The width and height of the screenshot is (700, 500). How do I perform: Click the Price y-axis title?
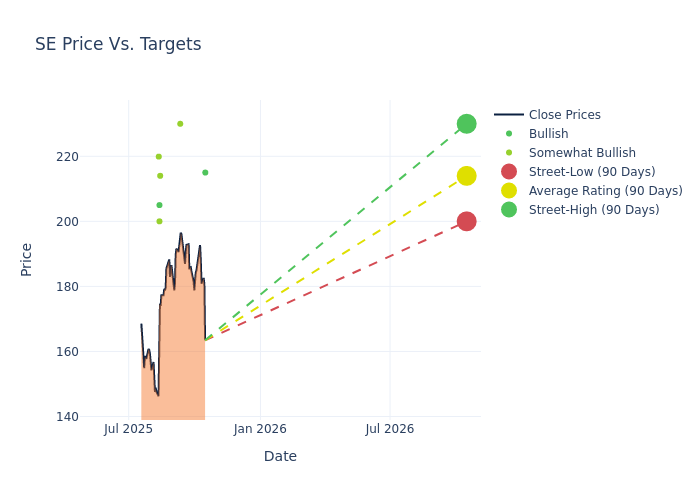coord(27,259)
